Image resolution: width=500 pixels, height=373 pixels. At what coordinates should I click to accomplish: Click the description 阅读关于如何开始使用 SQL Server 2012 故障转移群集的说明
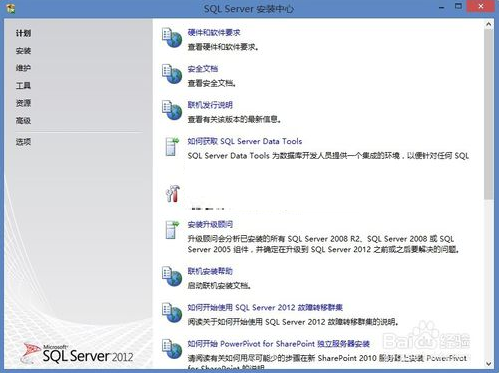click(293, 322)
